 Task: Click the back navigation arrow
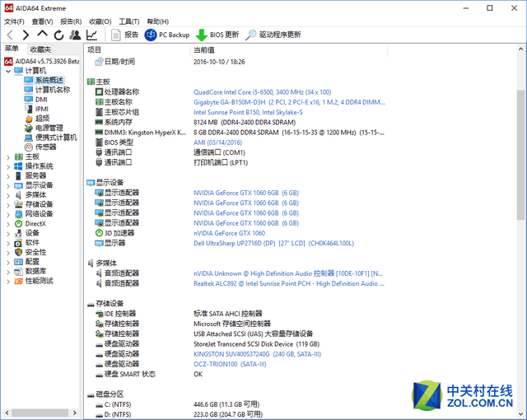click(x=10, y=35)
